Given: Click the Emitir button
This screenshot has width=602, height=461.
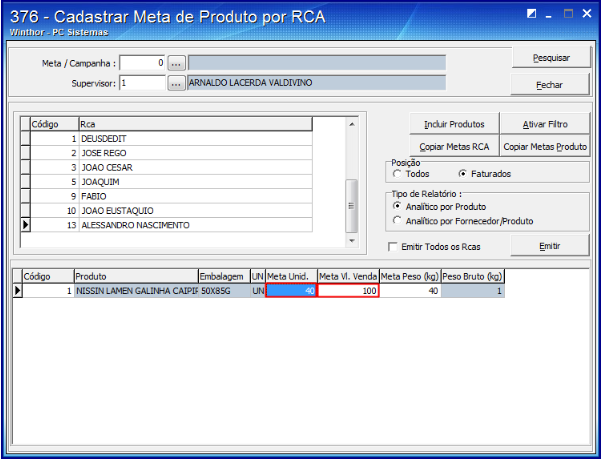Looking at the screenshot, I should click(549, 246).
